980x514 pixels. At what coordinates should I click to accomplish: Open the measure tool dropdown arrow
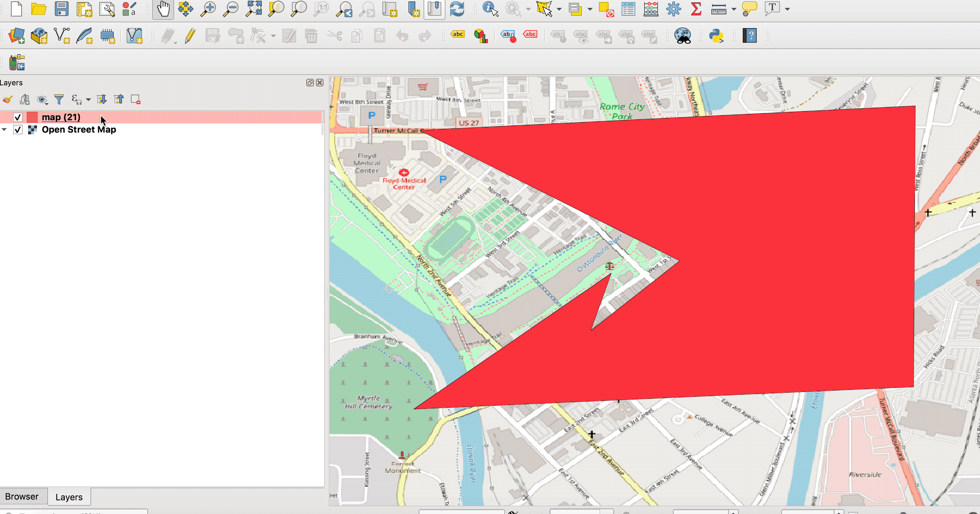tap(734, 9)
